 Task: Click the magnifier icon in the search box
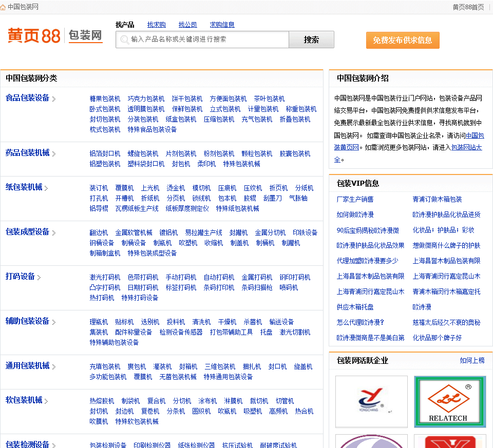(124, 40)
